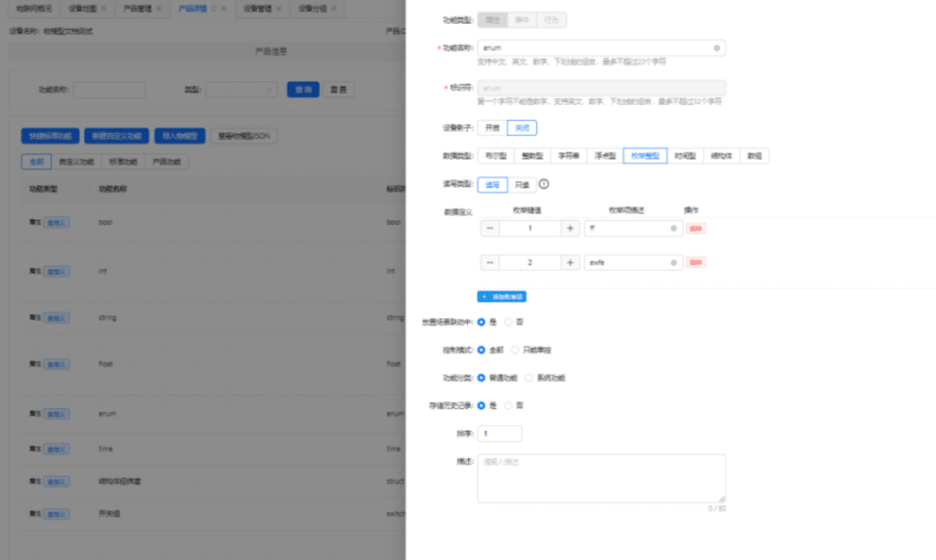Image resolution: width=936 pixels, height=560 pixels.
Task: Open the 类型 filter dropdown
Action: [x=239, y=90]
